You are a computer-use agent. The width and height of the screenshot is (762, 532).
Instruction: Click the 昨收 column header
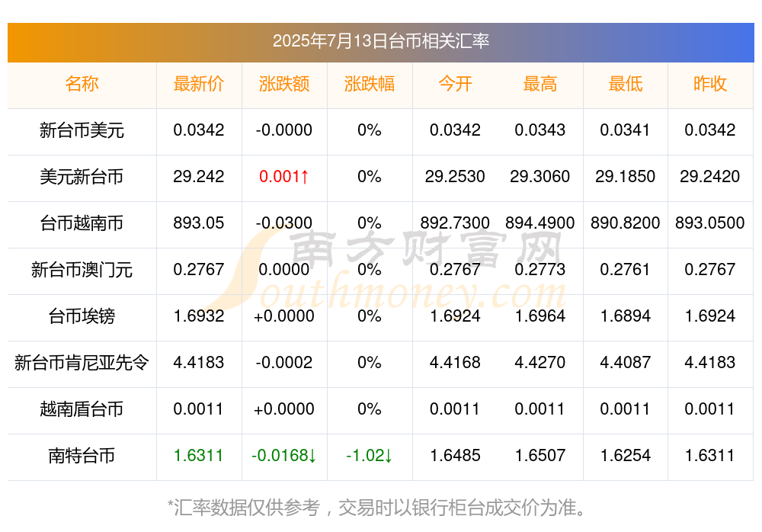[x=710, y=84]
